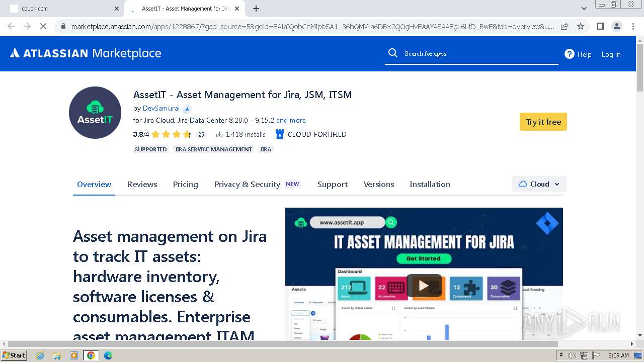Image resolution: width=644 pixels, height=362 pixels.
Task: Click the browser address bar
Action: point(312,26)
